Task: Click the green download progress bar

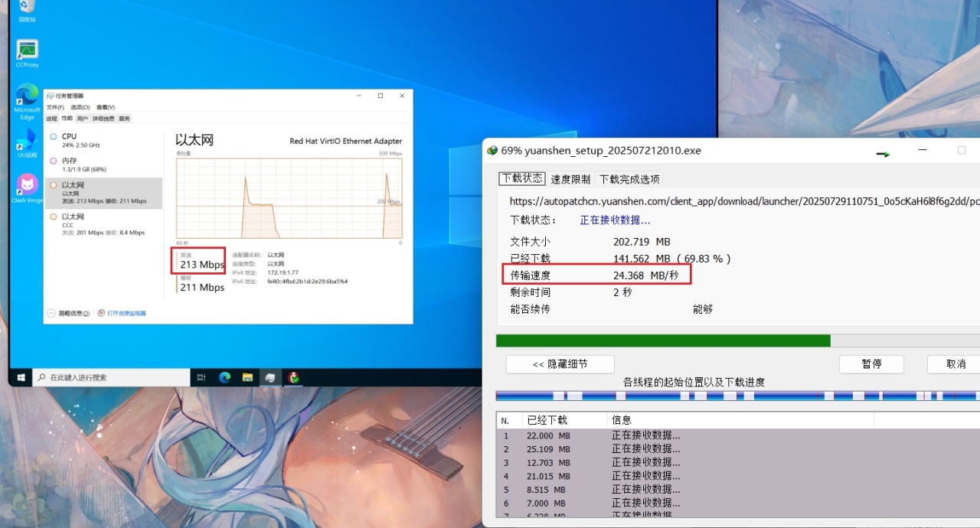Action: tap(738, 341)
